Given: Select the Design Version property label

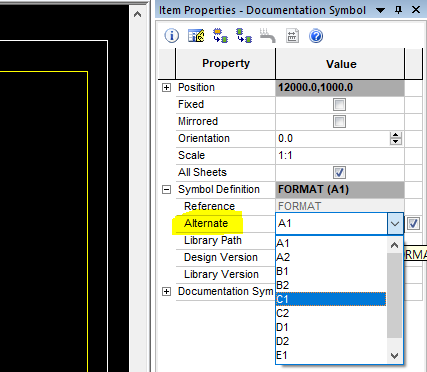Looking at the screenshot, I should click(221, 257).
